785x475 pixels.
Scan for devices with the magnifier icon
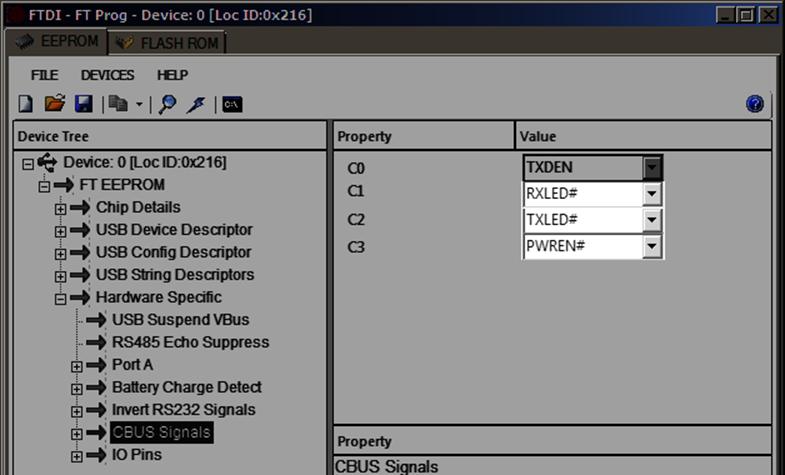click(167, 104)
